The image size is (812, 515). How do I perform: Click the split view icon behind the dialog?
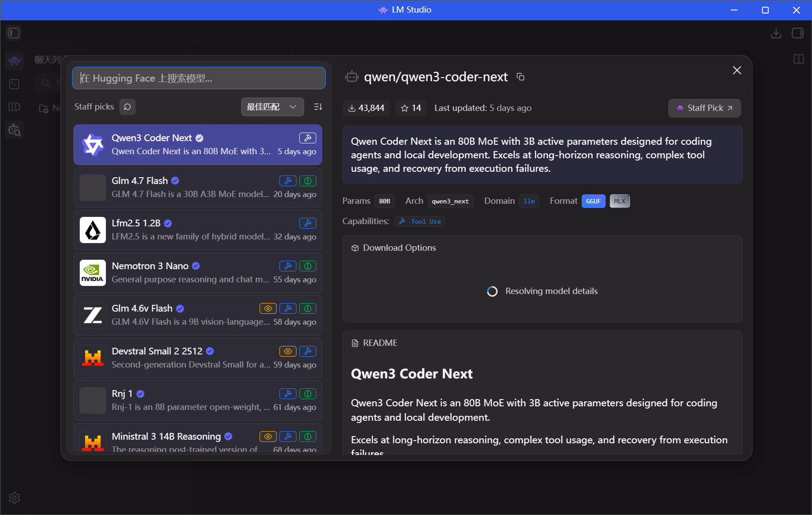pos(798,59)
